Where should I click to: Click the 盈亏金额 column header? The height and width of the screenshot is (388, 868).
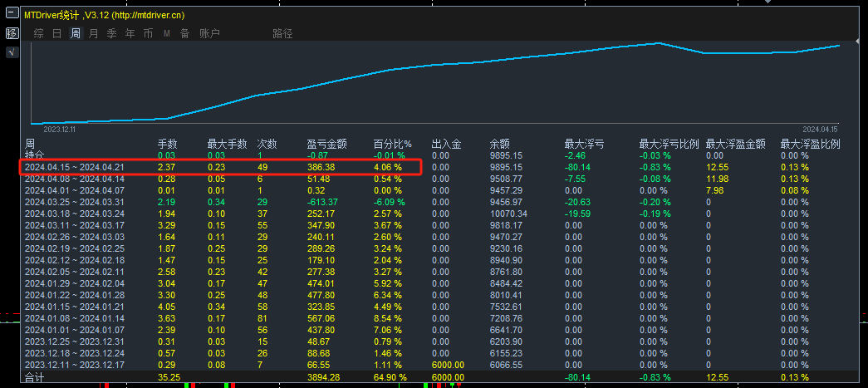pyautogui.click(x=326, y=145)
